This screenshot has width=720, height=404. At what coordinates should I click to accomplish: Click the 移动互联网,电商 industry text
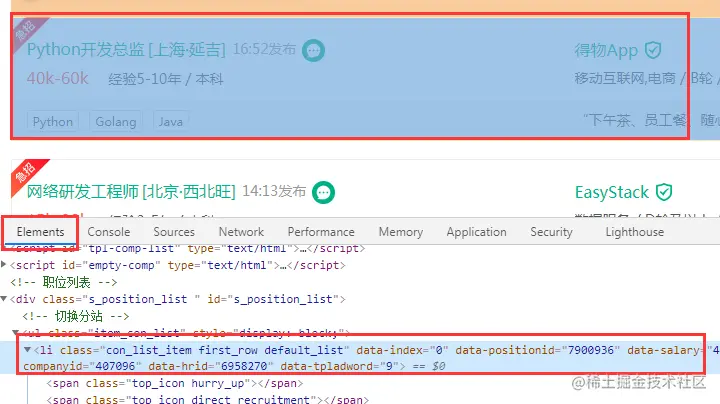pyautogui.click(x=625, y=79)
